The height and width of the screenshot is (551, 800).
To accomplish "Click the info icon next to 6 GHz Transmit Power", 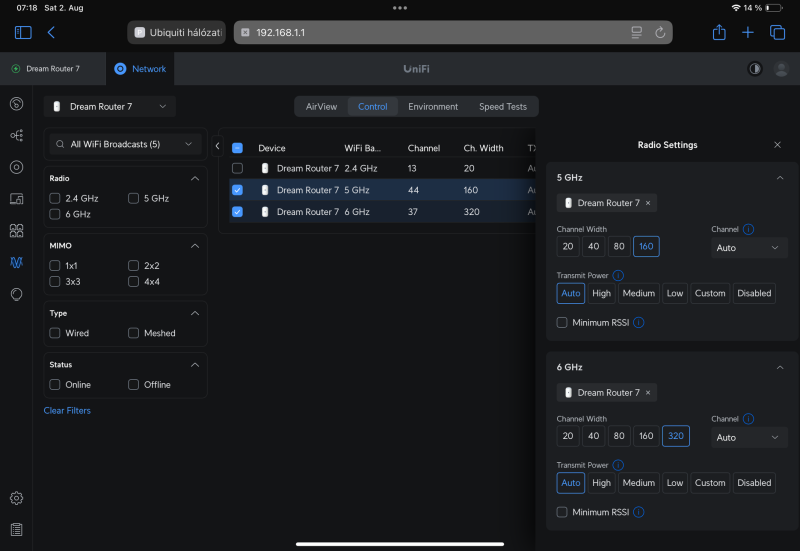I will pos(618,465).
